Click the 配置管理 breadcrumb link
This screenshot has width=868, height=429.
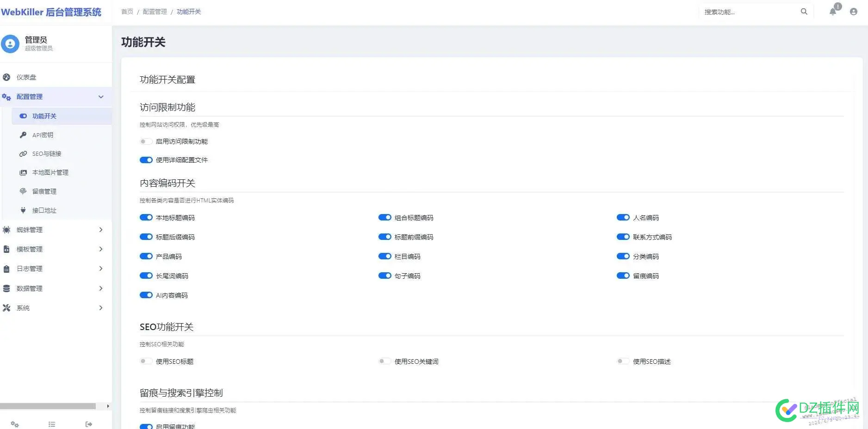click(x=155, y=12)
